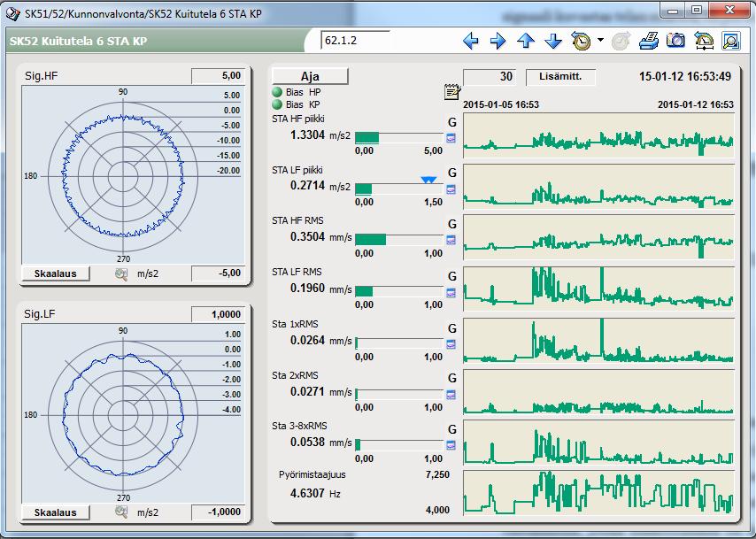This screenshot has height=539, width=756.
Task: Click the STA HF piikki value 1.3304
Action: coord(307,135)
